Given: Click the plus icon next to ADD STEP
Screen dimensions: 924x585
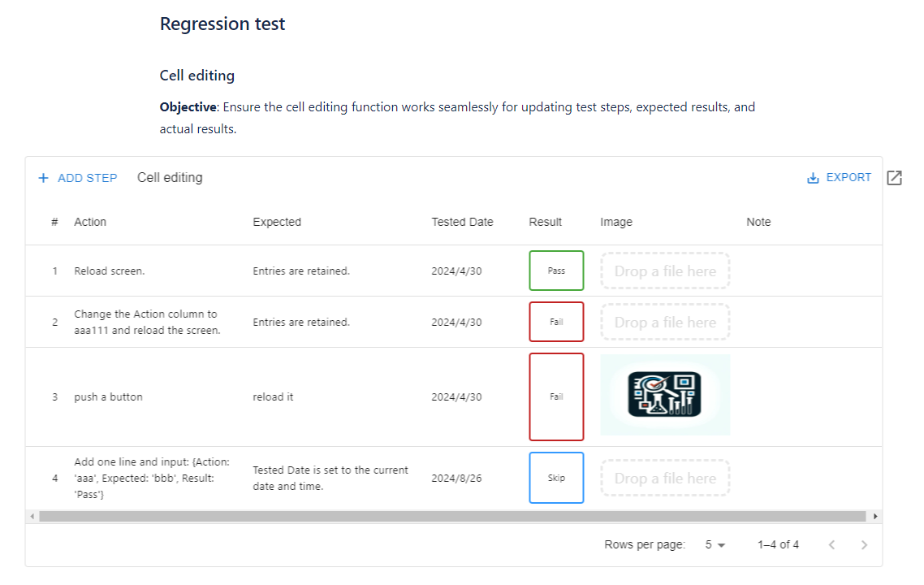Looking at the screenshot, I should tap(43, 177).
